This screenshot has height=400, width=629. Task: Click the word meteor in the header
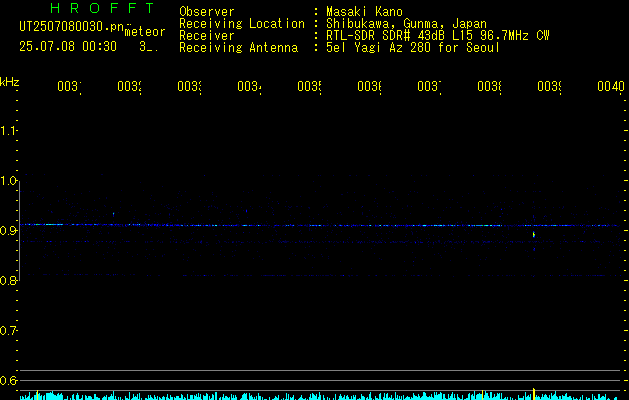[145, 32]
